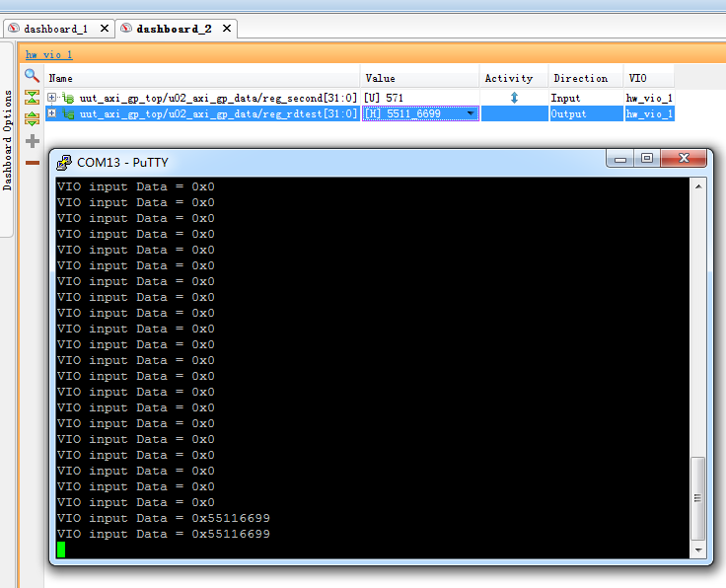Click the PuTTY scrollbar up arrow
Screen dimensions: 726x588
tap(698, 186)
